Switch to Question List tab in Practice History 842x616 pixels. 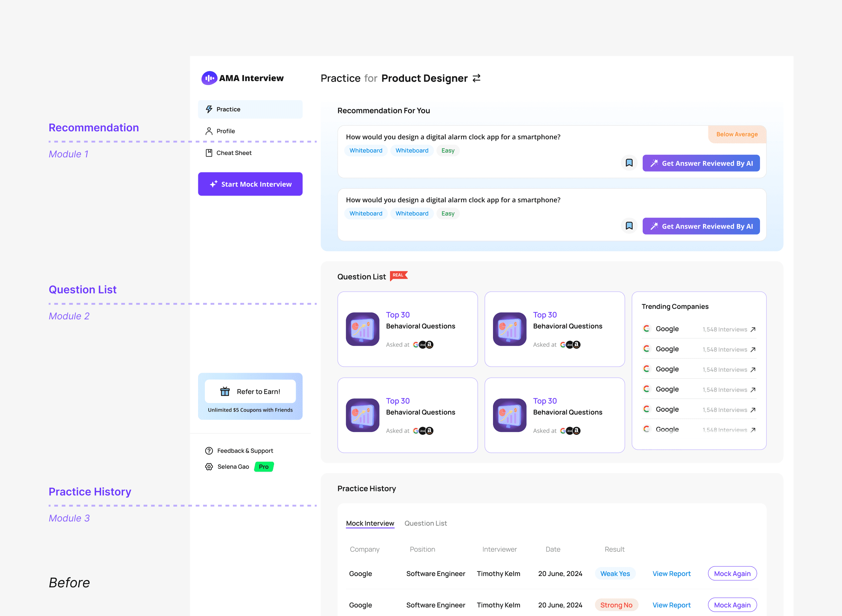(425, 524)
